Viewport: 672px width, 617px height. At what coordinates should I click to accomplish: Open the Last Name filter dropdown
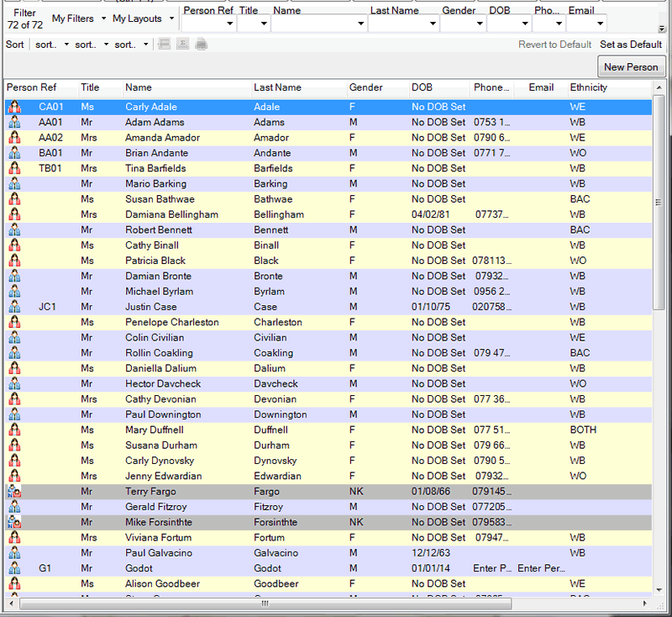[403, 24]
